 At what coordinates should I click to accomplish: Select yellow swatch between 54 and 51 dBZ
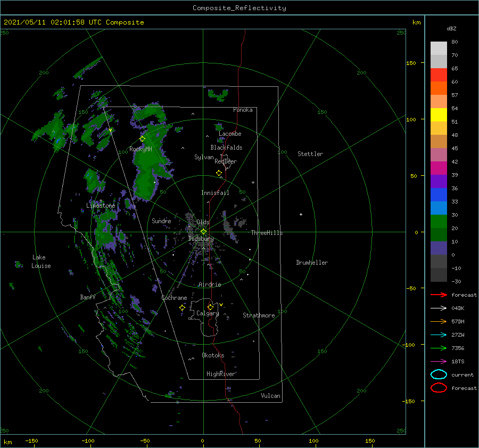coord(439,115)
